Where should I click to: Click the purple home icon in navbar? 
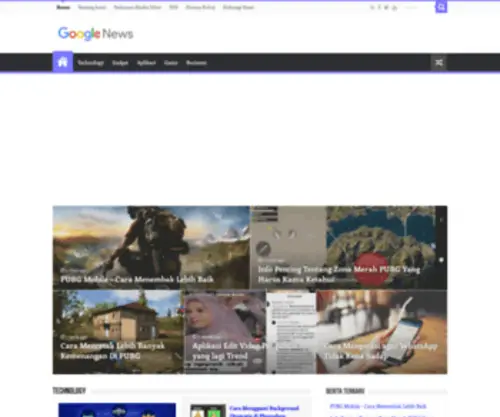point(63,62)
